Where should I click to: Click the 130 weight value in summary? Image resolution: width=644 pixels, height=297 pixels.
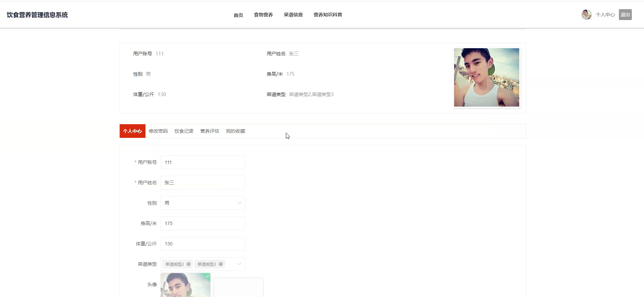[162, 94]
